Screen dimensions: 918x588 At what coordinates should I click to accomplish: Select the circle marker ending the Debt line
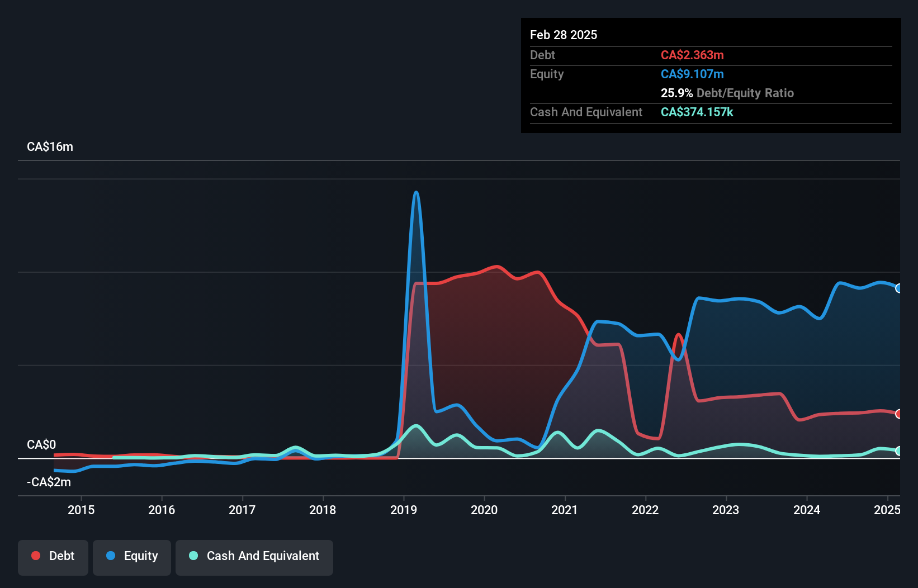tap(898, 414)
